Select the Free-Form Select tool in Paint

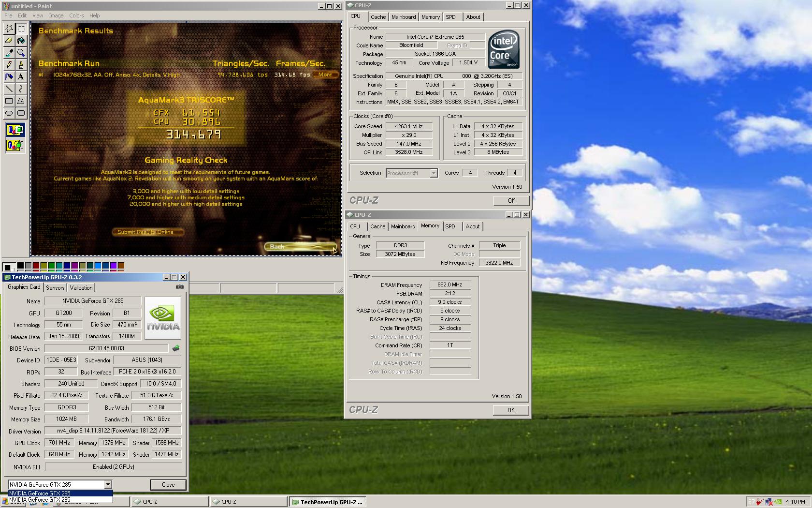click(9, 29)
